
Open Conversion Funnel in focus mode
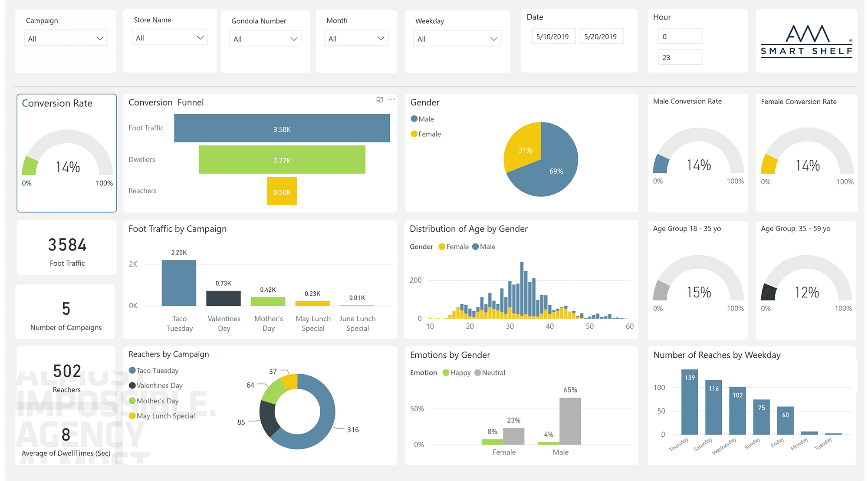(x=379, y=99)
